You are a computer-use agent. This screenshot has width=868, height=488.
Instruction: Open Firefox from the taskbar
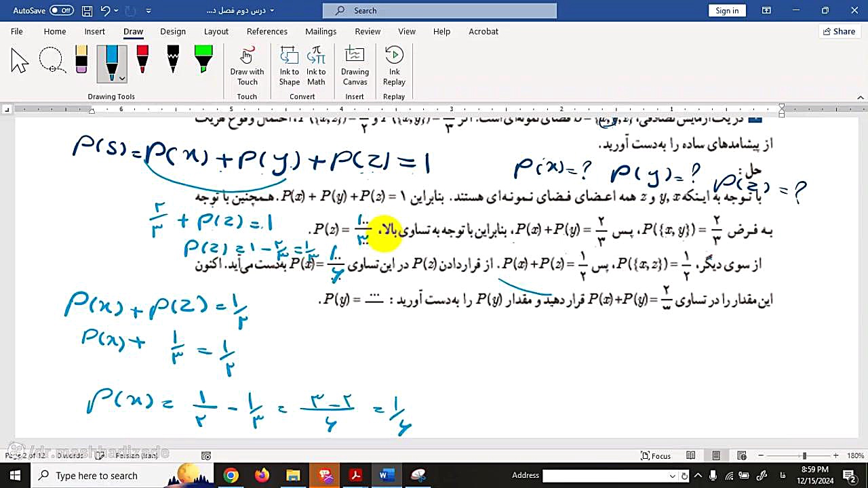pos(262,475)
